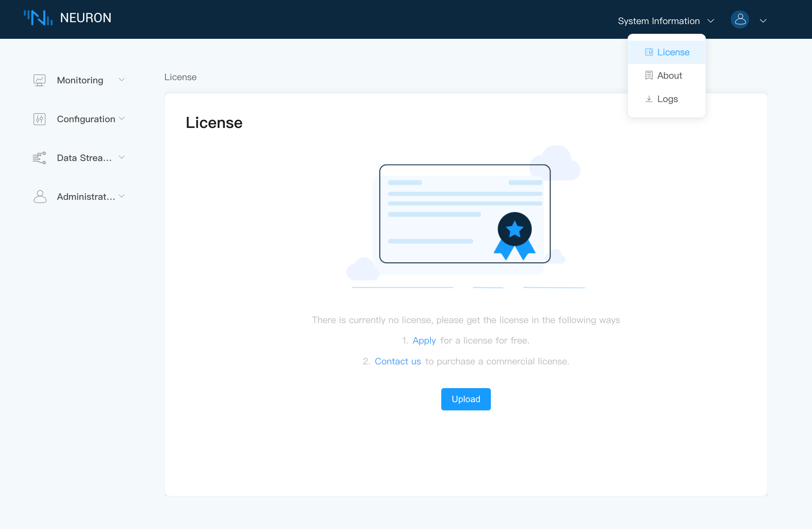Expand the Data Streams section
Screen dimensions: 812x529
click(x=122, y=157)
